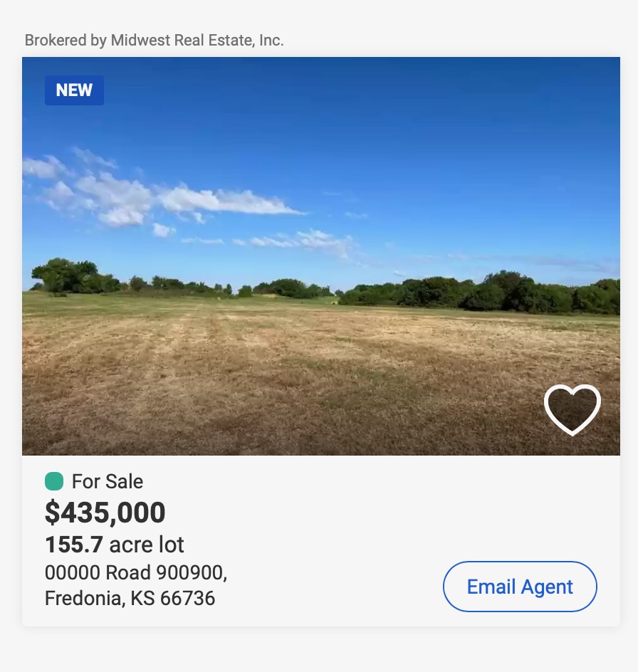
Task: Click the green For Sale status dot
Action: coord(54,482)
